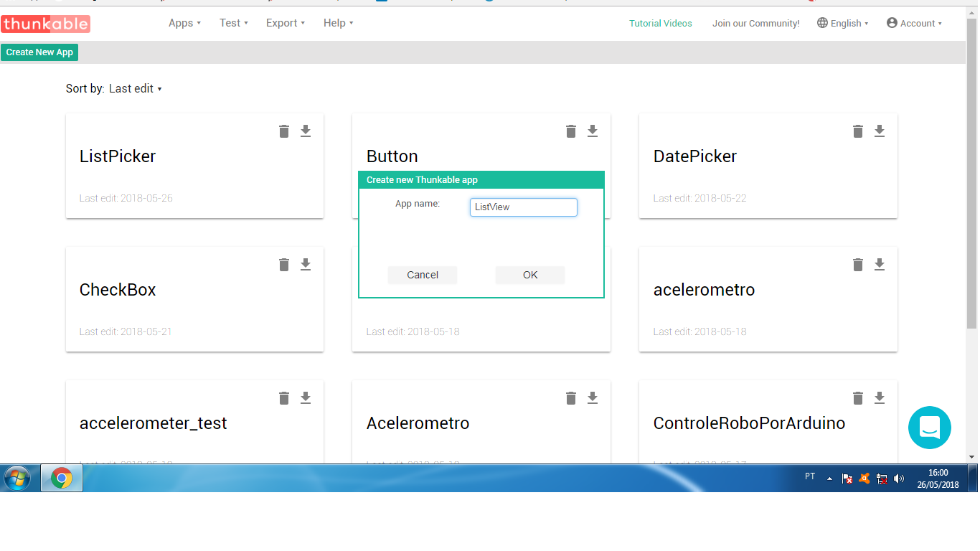Open the chat support bubble
This screenshot has height=551, width=980.
930,428
